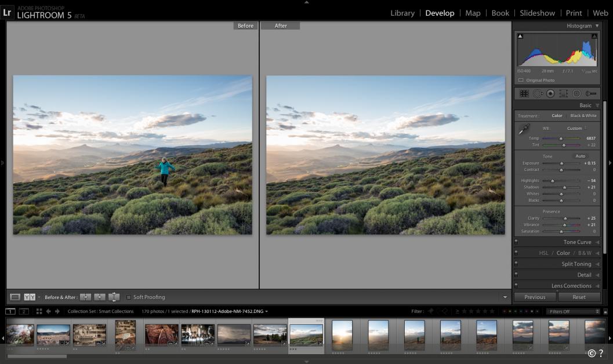Toggle highlight clipping indicator in histogram
This screenshot has width=613, height=364.
pyautogui.click(x=594, y=36)
